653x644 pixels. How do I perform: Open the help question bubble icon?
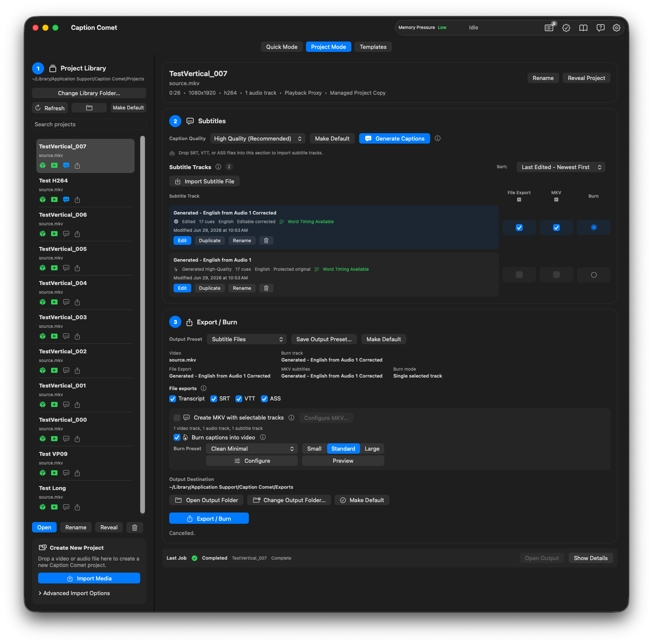tap(600, 28)
